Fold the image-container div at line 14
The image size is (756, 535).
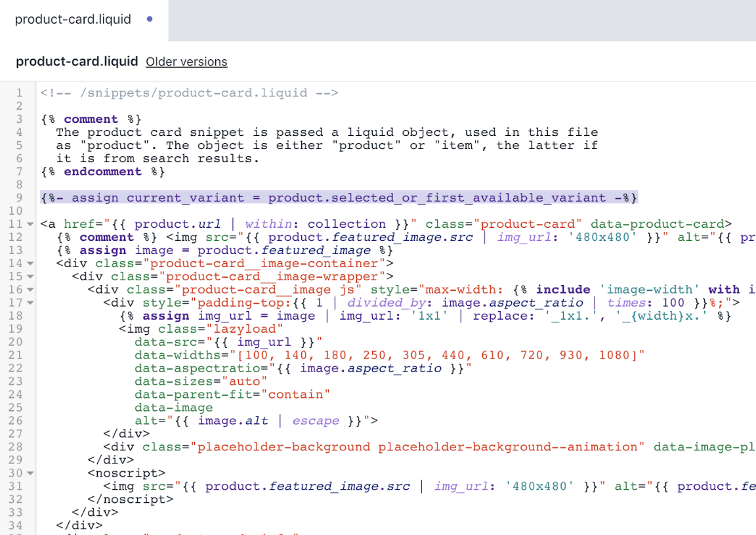[30, 264]
